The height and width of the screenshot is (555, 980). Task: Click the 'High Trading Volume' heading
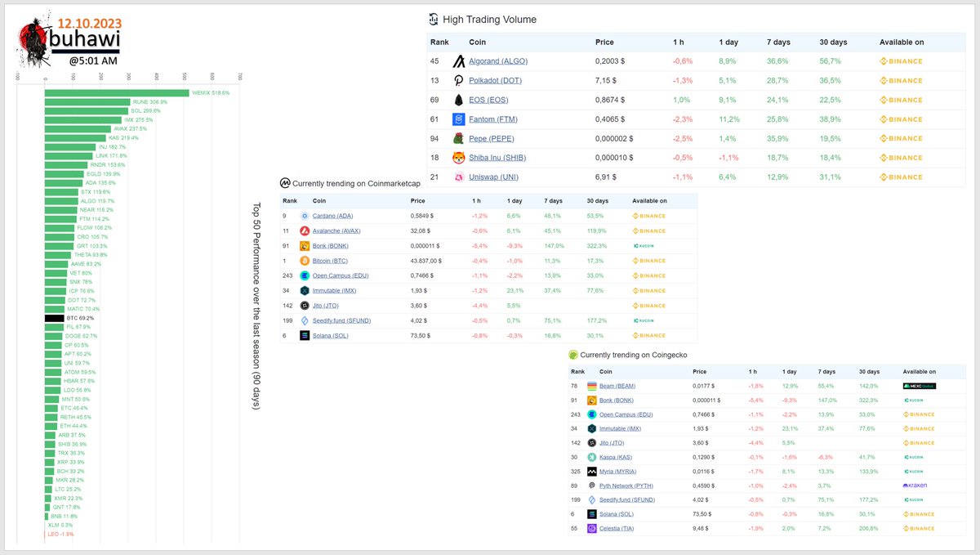(490, 19)
